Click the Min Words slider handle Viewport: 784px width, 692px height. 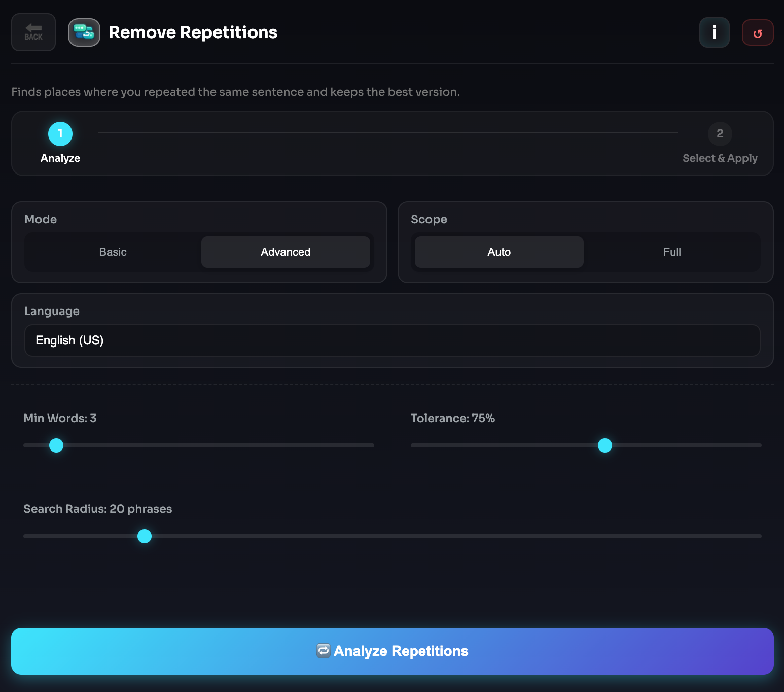coord(56,445)
